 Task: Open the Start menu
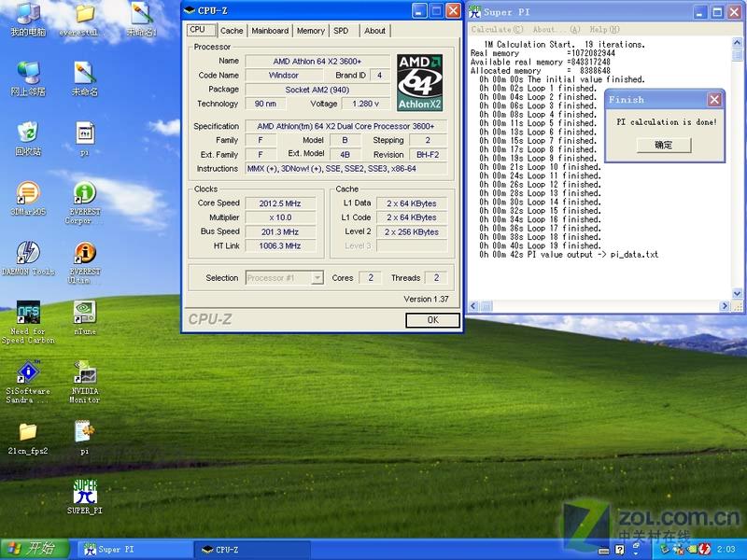pos(35,550)
